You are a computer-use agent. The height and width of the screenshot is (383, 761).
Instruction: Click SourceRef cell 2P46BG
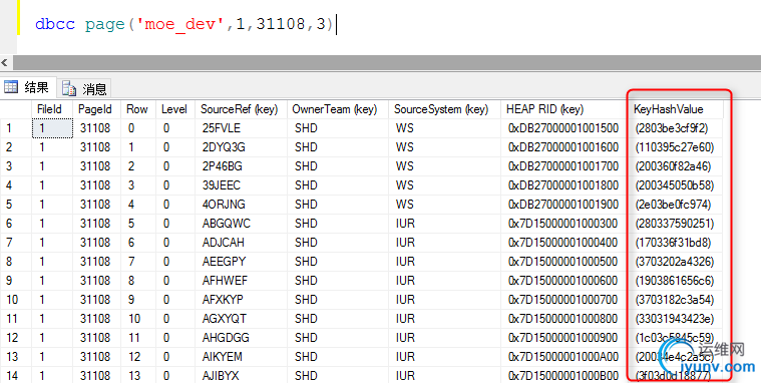[241, 166]
